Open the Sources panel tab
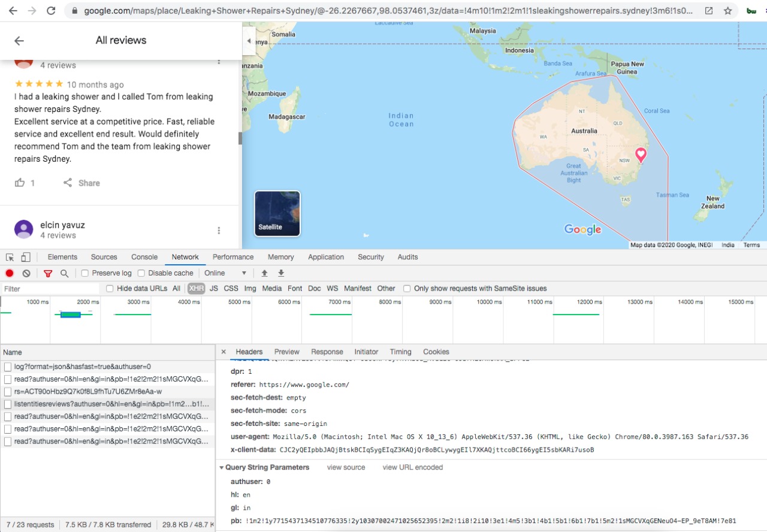The width and height of the screenshot is (767, 532). point(104,257)
